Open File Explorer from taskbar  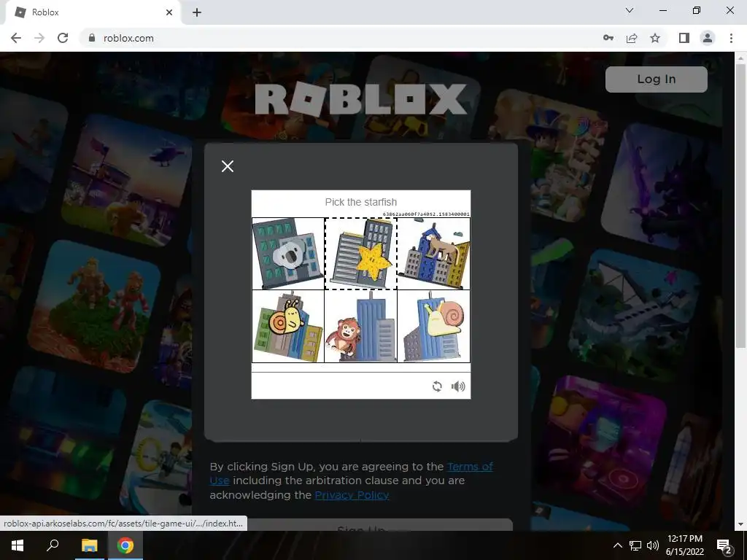(89, 545)
